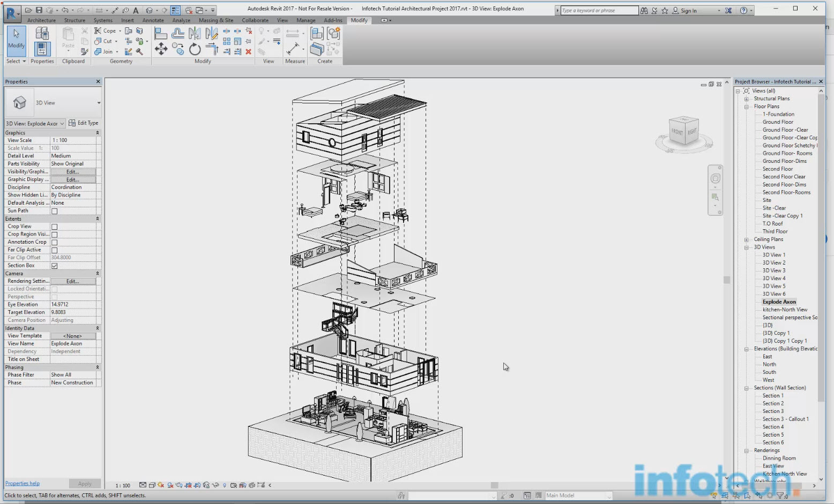Viewport: 834px width, 504px height.
Task: Open 3D View 1 in Project Browser
Action: pyautogui.click(x=773, y=255)
